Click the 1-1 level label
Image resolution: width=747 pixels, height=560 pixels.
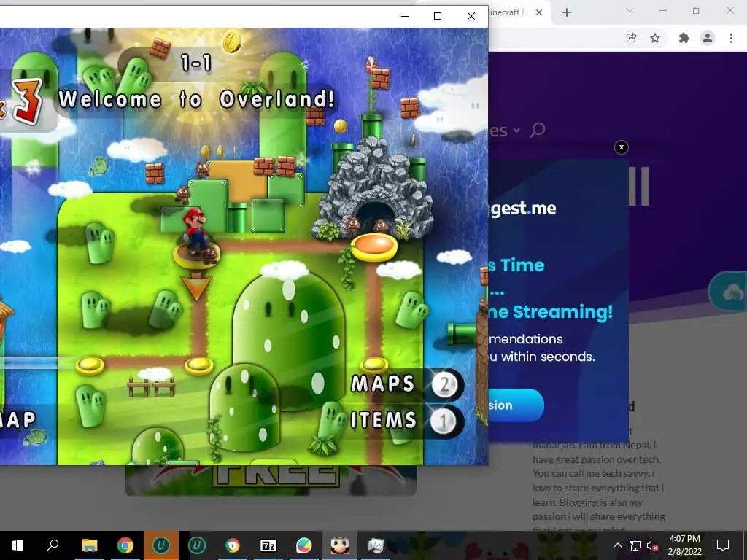pyautogui.click(x=196, y=63)
